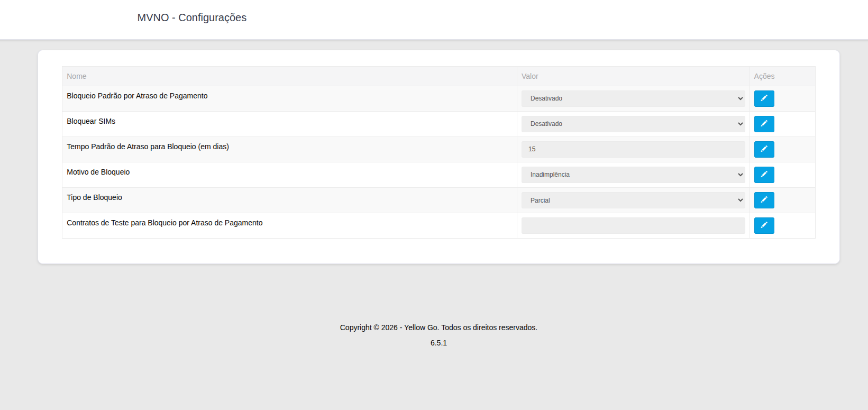Click the MVNO - Configurações page title
This screenshot has width=868, height=410.
[191, 17]
